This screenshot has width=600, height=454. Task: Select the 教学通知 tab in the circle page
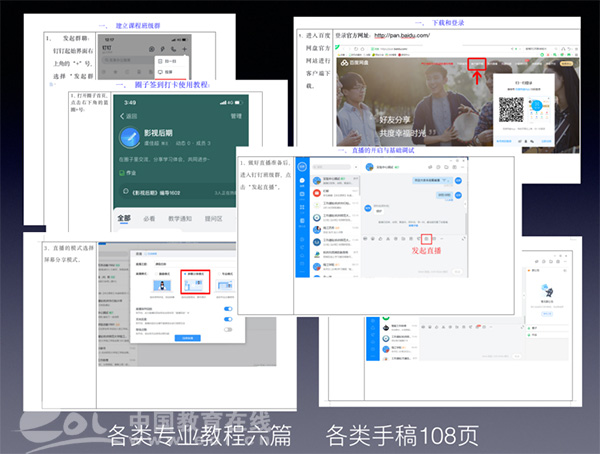(x=180, y=219)
